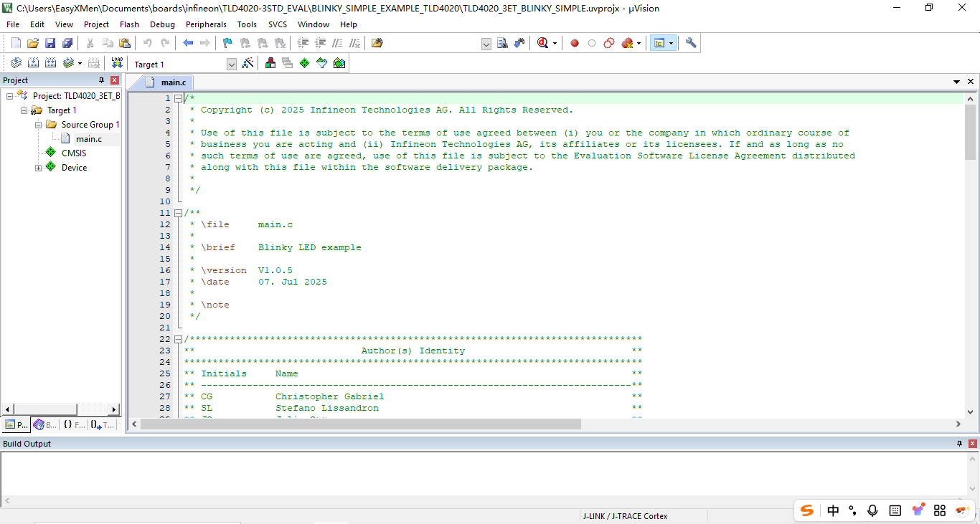Open Configuration with the wrench icon
The height and width of the screenshot is (524, 980).
click(x=691, y=43)
